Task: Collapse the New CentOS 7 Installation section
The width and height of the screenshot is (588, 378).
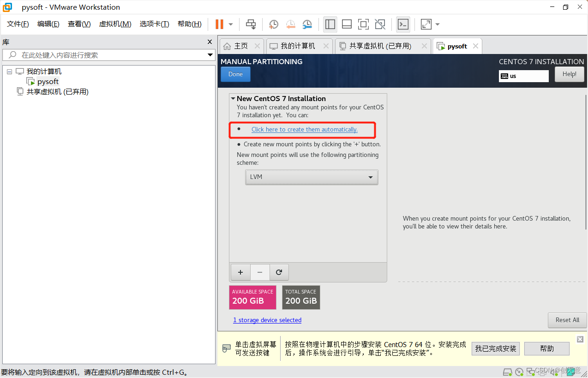Action: 234,99
